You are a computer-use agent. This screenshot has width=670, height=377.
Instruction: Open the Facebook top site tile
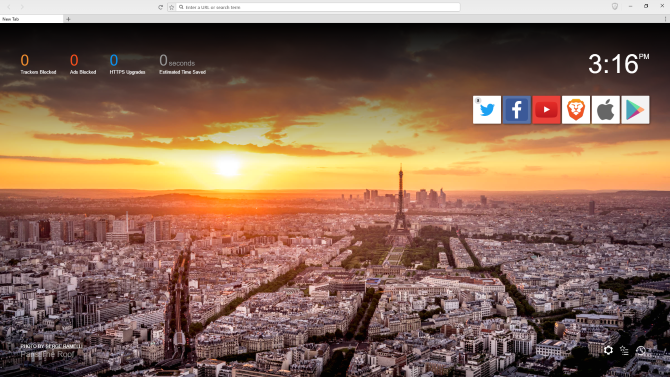(517, 110)
